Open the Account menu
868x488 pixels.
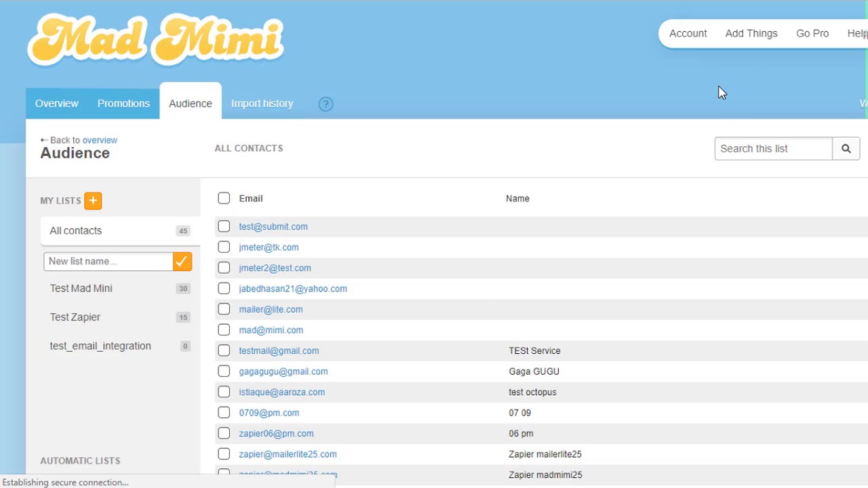click(688, 33)
